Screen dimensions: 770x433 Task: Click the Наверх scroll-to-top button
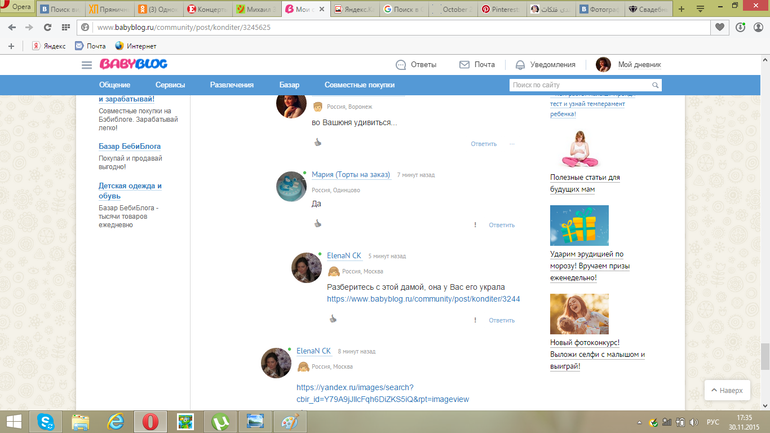[x=726, y=390]
